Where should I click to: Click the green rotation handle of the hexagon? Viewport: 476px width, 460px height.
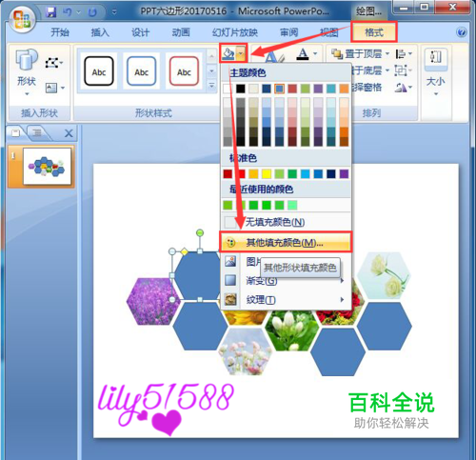pyautogui.click(x=200, y=233)
